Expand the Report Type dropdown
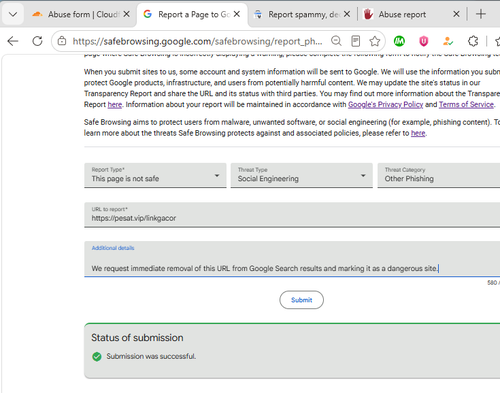The image size is (500, 393). (x=155, y=175)
